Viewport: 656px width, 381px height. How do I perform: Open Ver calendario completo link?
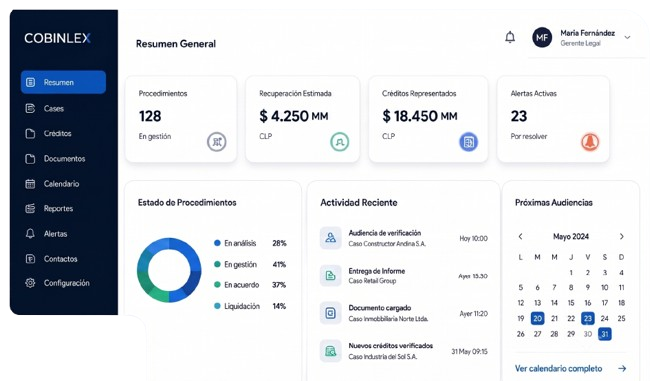(x=558, y=368)
